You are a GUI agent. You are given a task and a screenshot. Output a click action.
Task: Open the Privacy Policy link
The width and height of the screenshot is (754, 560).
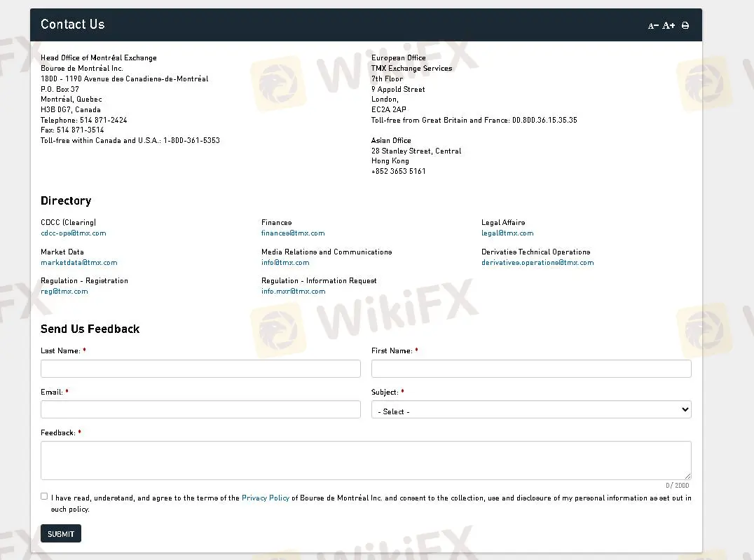pos(266,498)
